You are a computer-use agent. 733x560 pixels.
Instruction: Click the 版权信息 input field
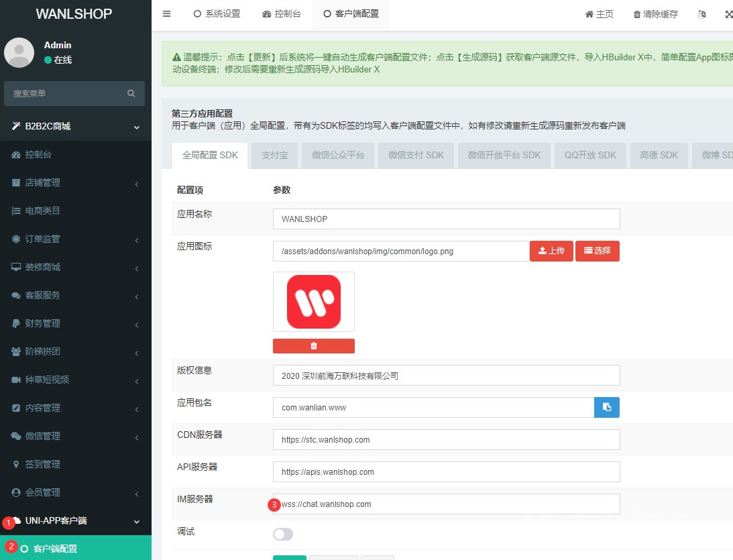(x=447, y=376)
